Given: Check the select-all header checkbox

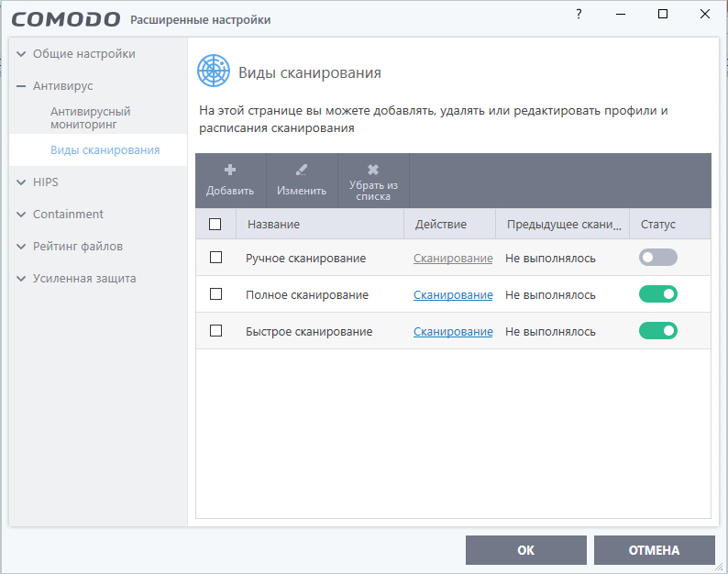Looking at the screenshot, I should point(215,225).
